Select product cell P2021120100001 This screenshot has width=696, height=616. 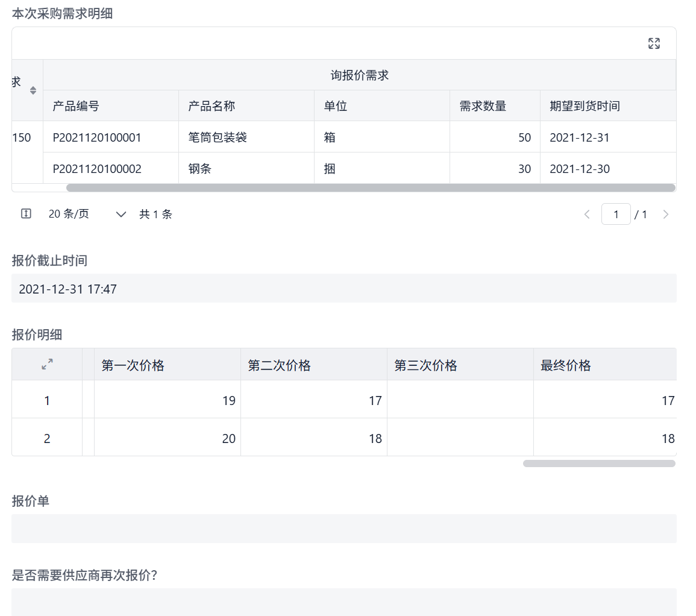[97, 137]
